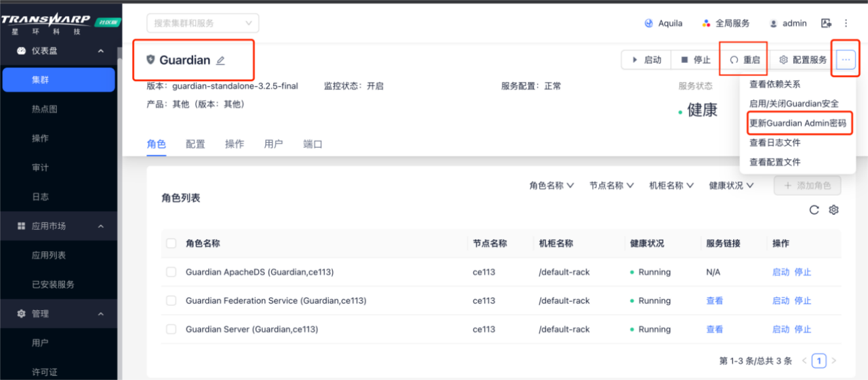Click the 添加角色 button
The image size is (868, 380).
[x=807, y=186]
